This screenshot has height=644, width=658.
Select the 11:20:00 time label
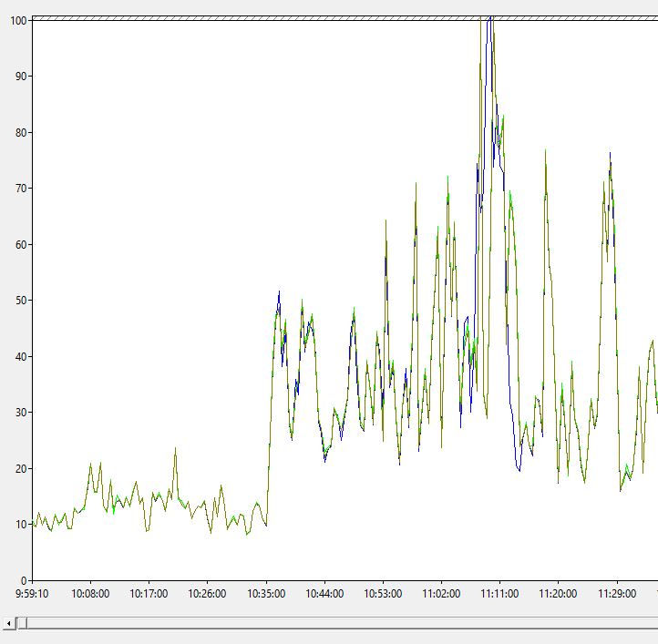(558, 594)
